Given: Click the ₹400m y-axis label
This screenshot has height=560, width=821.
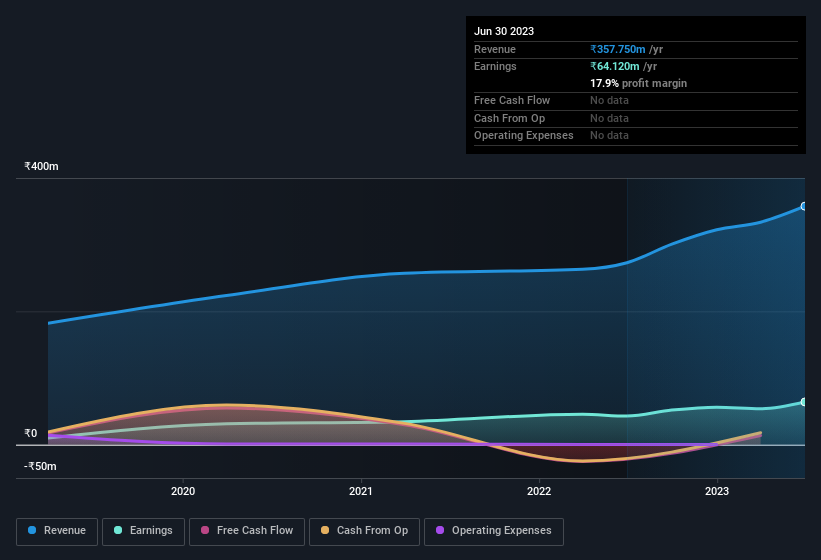Looking at the screenshot, I should pos(41,166).
